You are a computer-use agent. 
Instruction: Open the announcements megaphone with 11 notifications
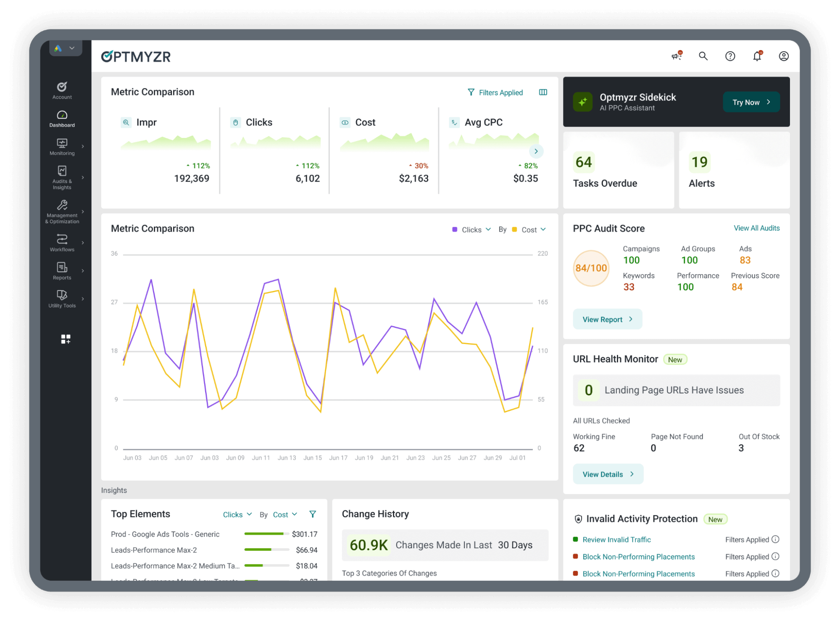click(677, 56)
